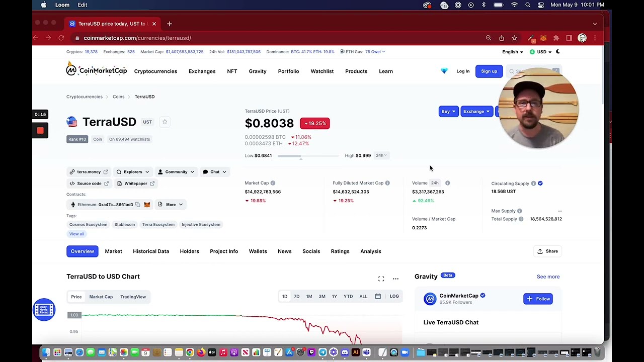The image size is (644, 362).
Task: Switch the chart to Market Cap view
Action: (x=101, y=297)
